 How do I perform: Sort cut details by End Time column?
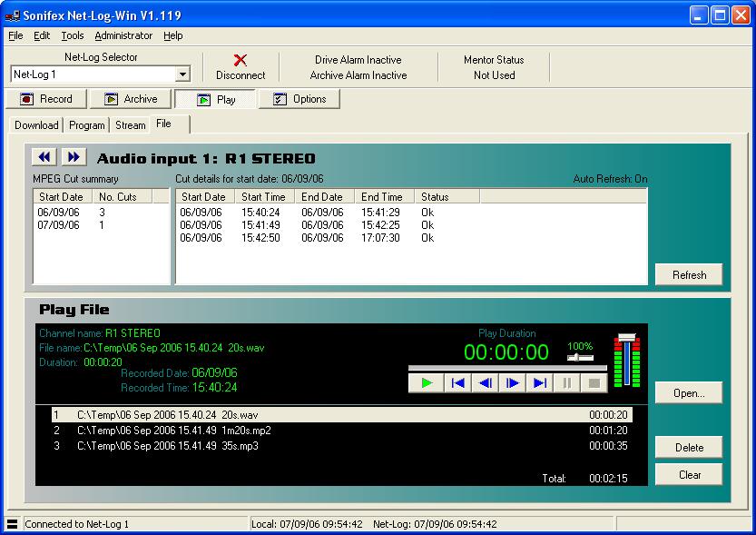pyautogui.click(x=384, y=197)
